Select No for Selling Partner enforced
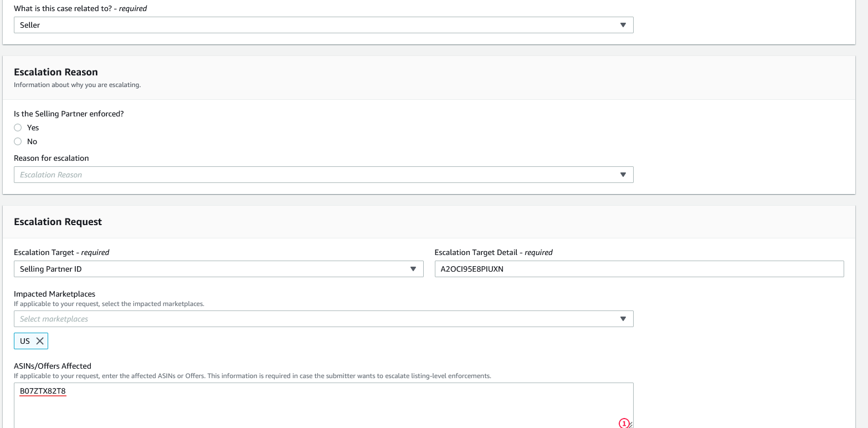Image resolution: width=868 pixels, height=428 pixels. [x=18, y=141]
